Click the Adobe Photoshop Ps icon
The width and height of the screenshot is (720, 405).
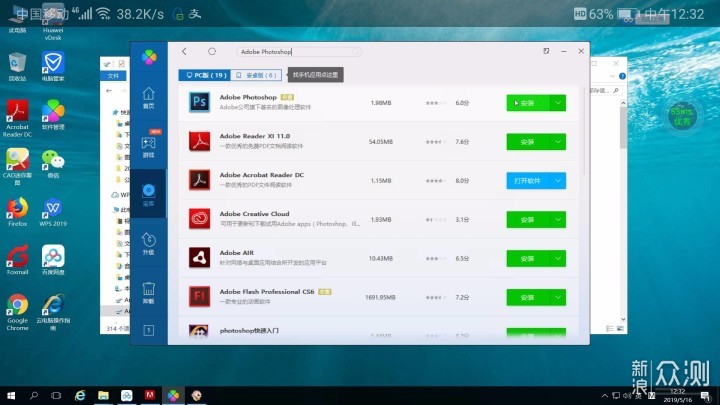(x=199, y=102)
